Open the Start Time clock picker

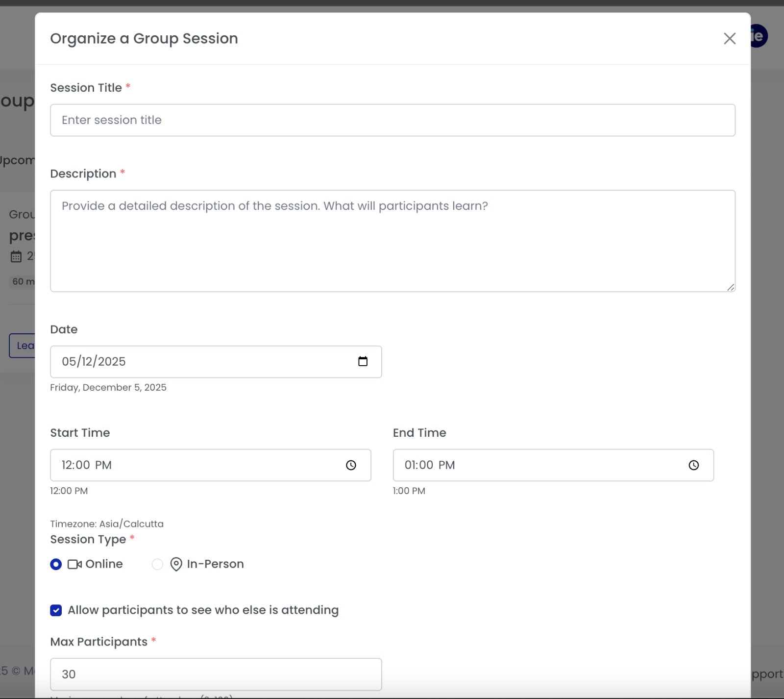351,465
